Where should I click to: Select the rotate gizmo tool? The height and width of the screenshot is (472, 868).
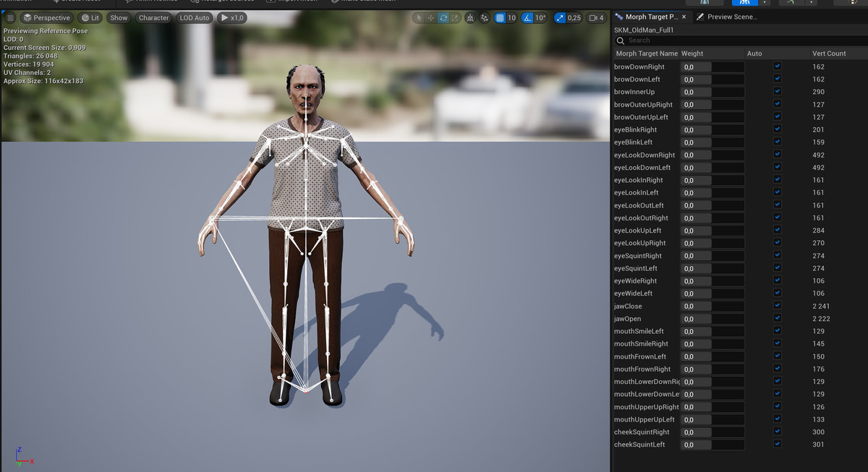click(443, 17)
